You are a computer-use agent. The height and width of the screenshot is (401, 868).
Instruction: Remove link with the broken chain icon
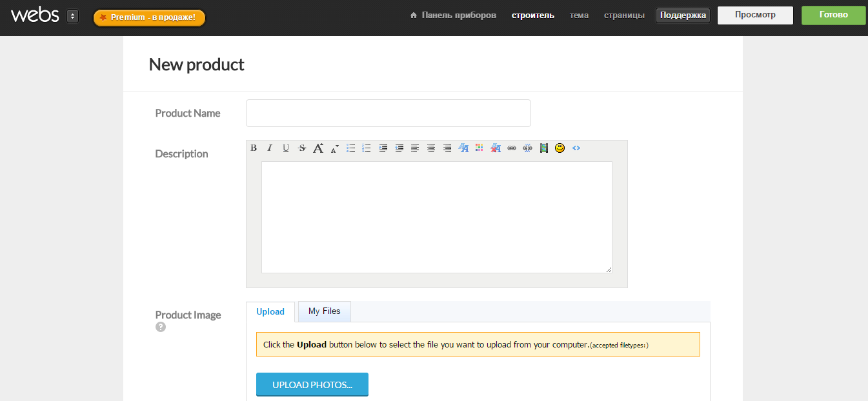528,148
